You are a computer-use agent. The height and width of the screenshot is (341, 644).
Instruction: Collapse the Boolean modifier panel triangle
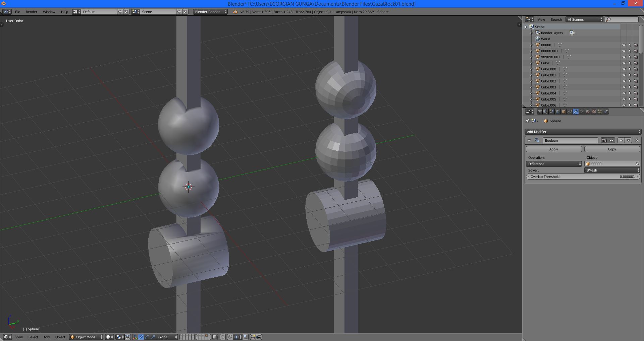pos(529,140)
